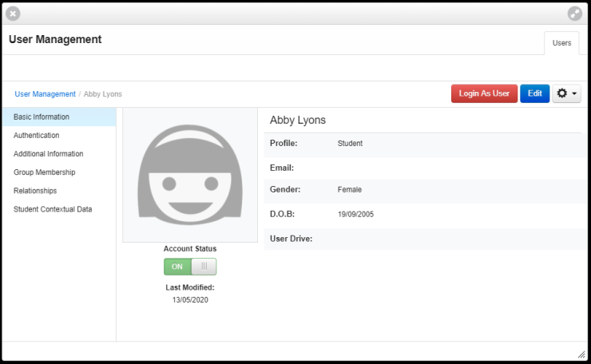
Task: Show Student Contextual Data
Action: pos(53,209)
